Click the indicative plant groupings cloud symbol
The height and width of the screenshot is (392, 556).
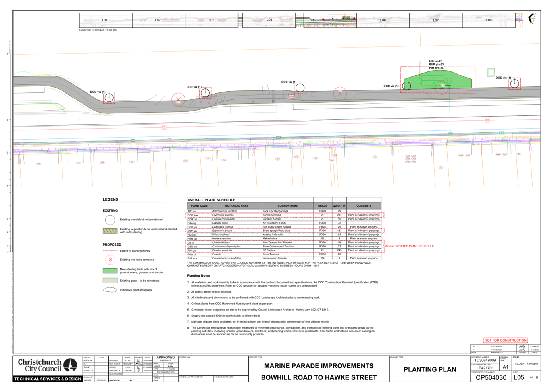[x=110, y=290]
